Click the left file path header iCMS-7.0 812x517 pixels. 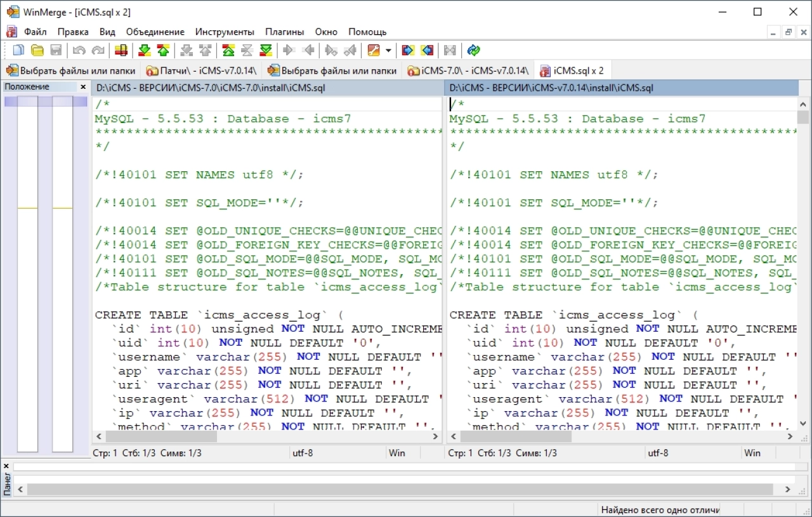click(x=268, y=88)
